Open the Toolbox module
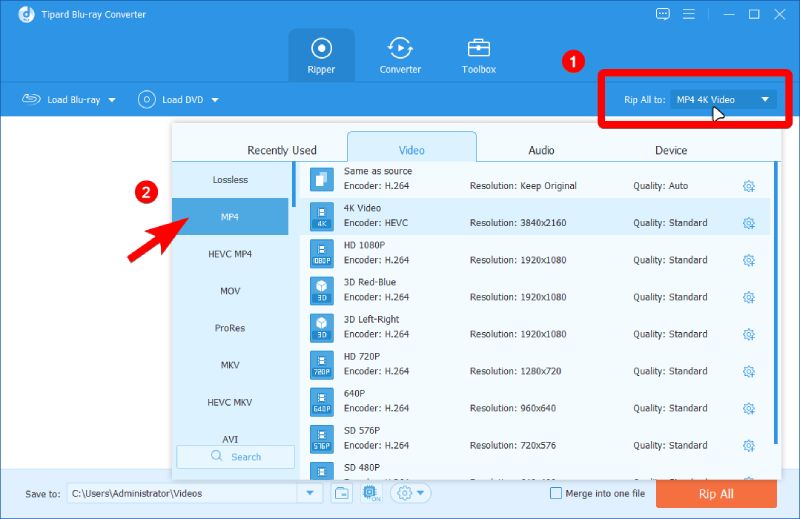The image size is (800, 519). tap(479, 56)
